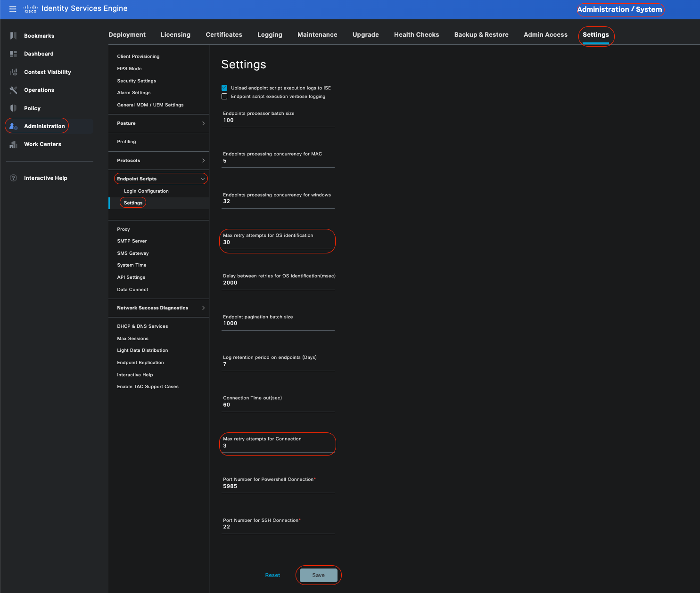This screenshot has width=700, height=593.
Task: Open Context Visibility in the sidebar
Action: coord(48,72)
